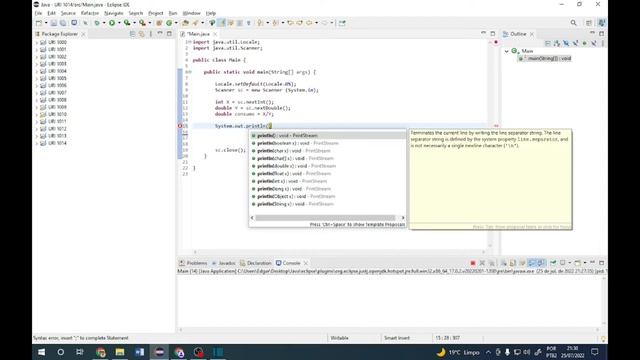Toggle Pin Console button
Screen dimensions: 640x360
[553, 263]
